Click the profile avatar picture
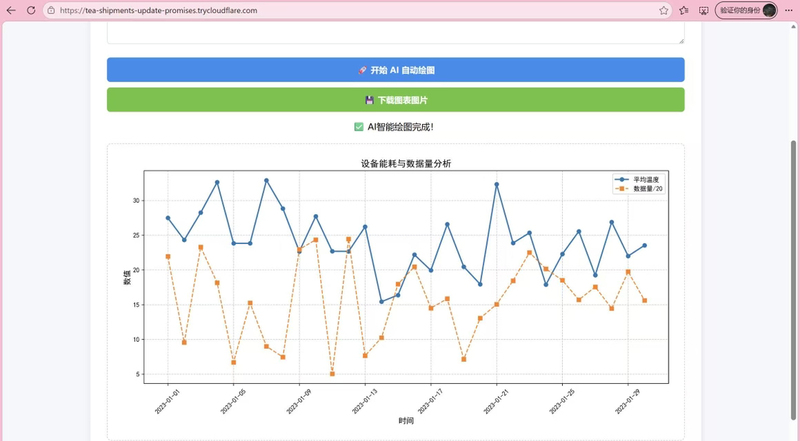The width and height of the screenshot is (800, 441). click(769, 10)
